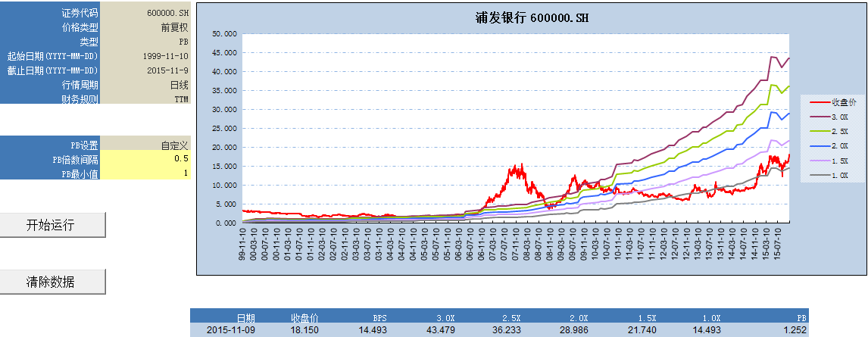The image size is (868, 337).
Task: Click the BPS column header
Action: click(379, 318)
